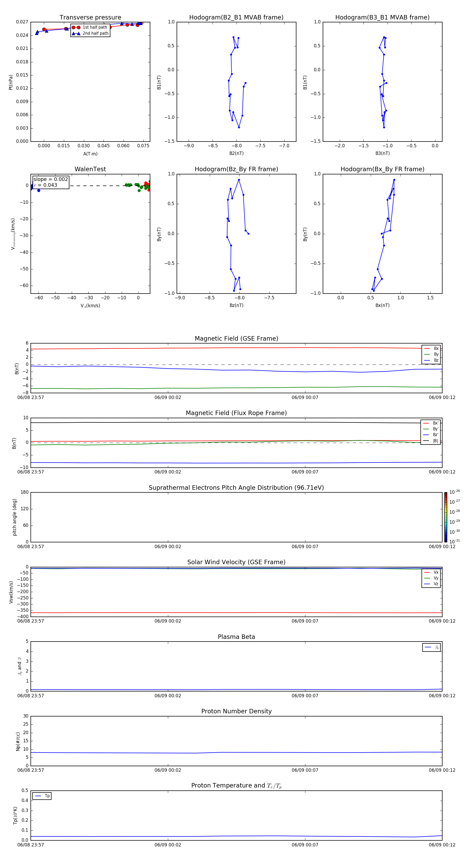Screen dimensions: 473x868
Task: Click the 'B3(nT)' x-axis label
Action: (x=382, y=153)
